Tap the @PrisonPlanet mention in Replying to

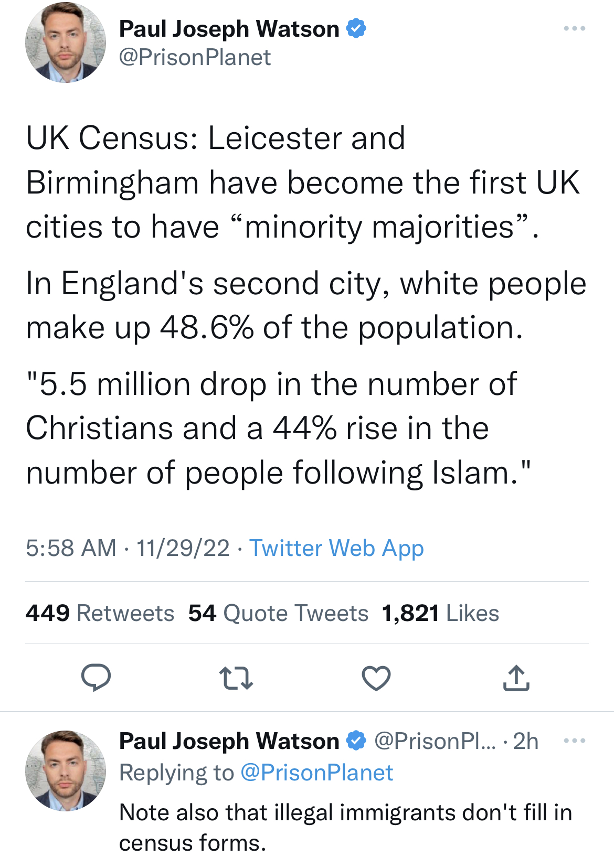pos(316,773)
